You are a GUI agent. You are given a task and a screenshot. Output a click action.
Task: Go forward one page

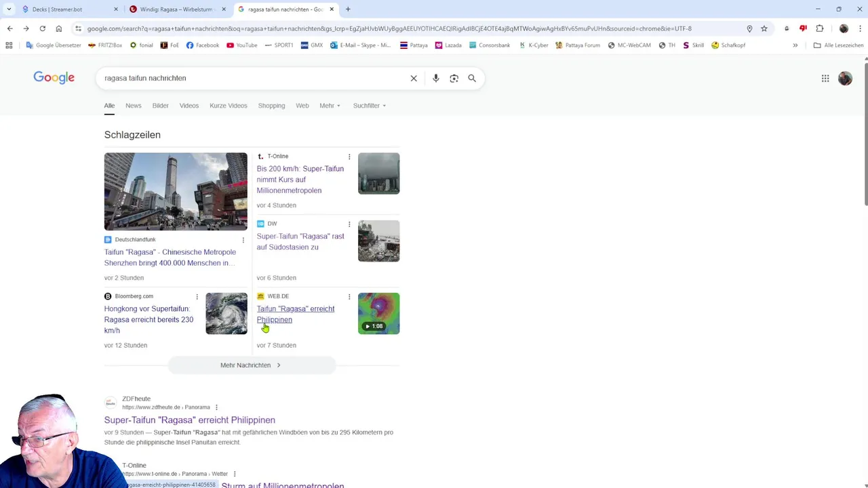(x=26, y=28)
